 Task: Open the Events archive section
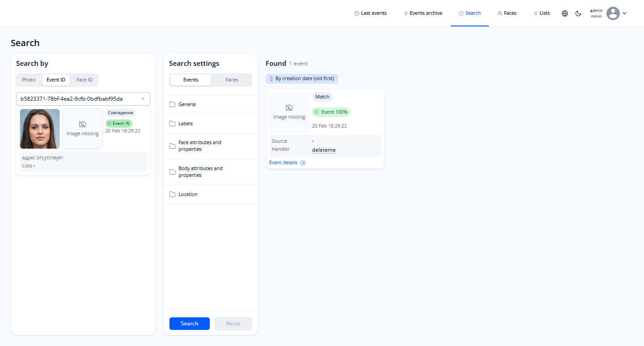click(x=423, y=13)
